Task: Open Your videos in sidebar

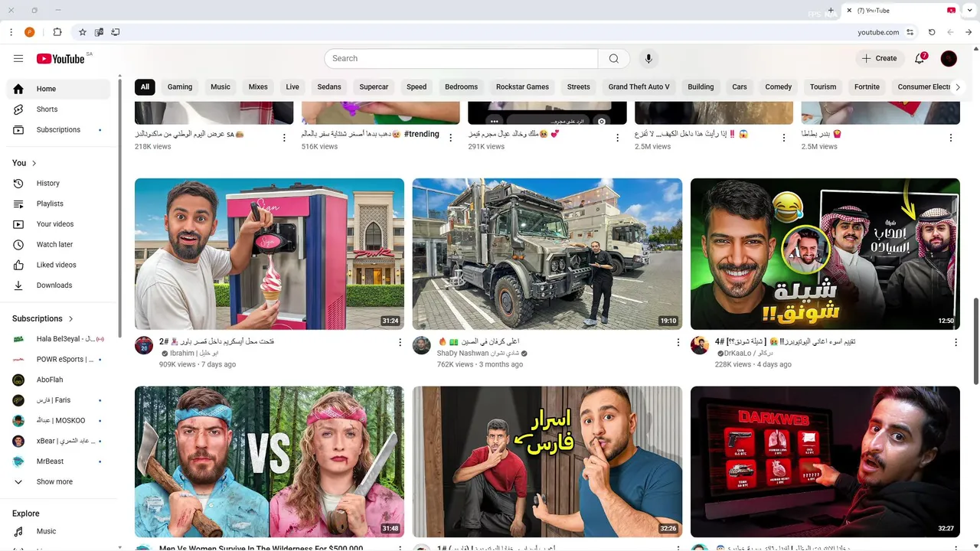Action: [x=59, y=224]
